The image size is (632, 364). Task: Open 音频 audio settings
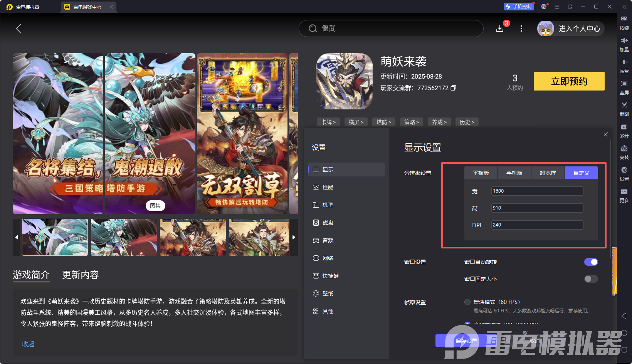[346, 240]
